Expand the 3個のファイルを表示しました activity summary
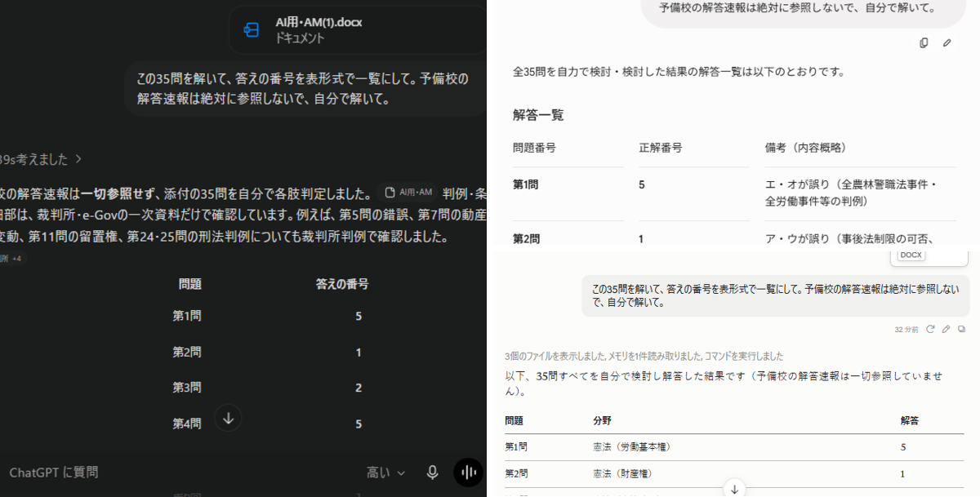This screenshot has width=980, height=497. point(644,356)
